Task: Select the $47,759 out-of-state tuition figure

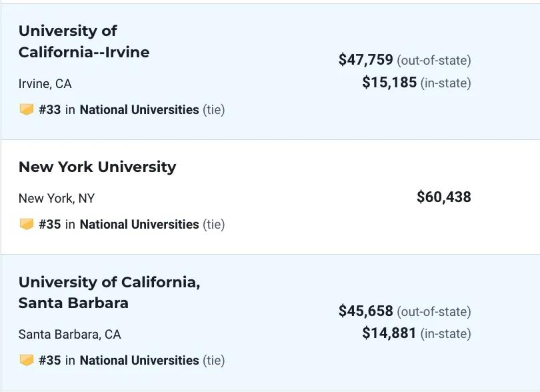Action: (x=366, y=59)
